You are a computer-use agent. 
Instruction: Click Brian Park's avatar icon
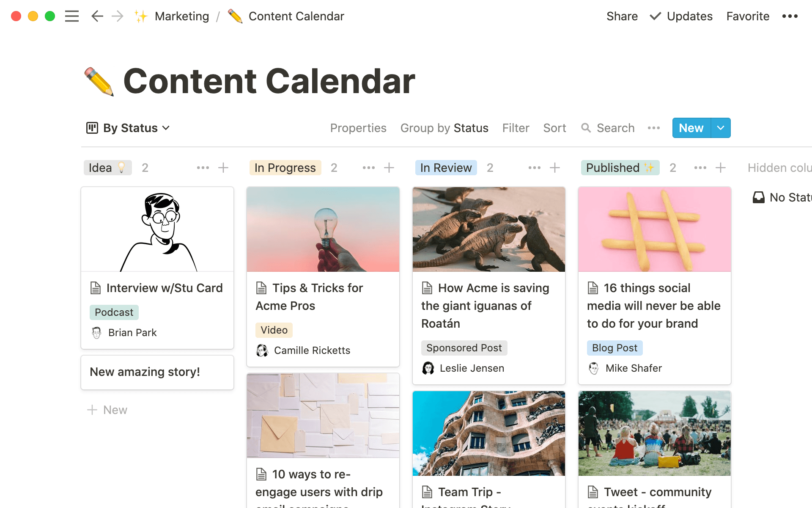click(x=96, y=333)
